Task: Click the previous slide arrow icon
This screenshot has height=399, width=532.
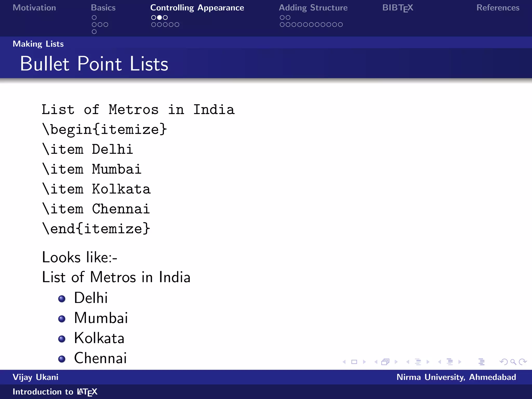Action: [344, 362]
